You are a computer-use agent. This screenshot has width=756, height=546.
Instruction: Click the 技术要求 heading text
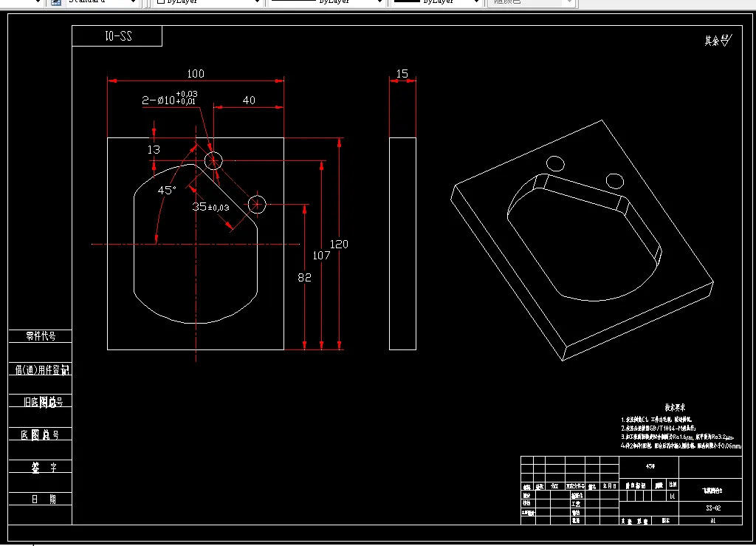(x=675, y=408)
